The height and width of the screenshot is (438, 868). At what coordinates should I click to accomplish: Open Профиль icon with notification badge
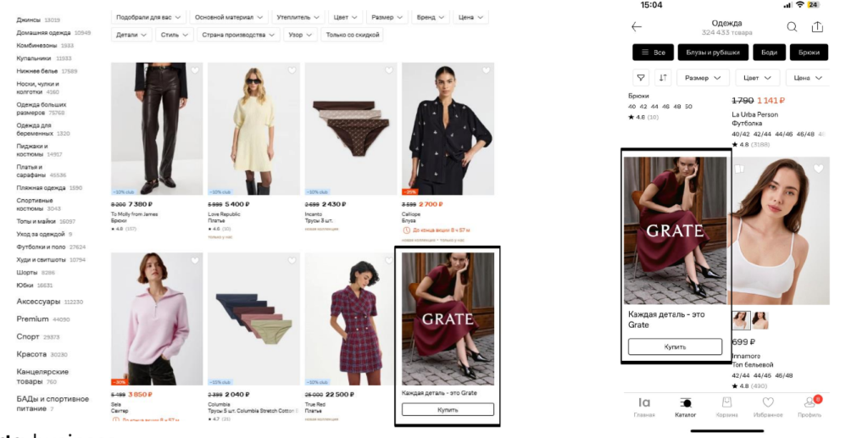[809, 406]
